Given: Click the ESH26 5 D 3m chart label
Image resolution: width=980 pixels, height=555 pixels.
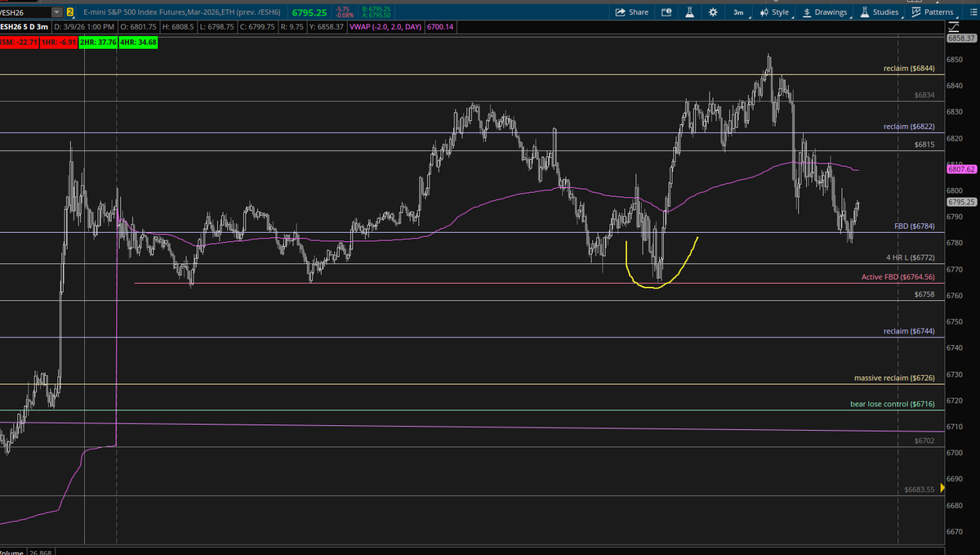Looking at the screenshot, I should (x=24, y=27).
